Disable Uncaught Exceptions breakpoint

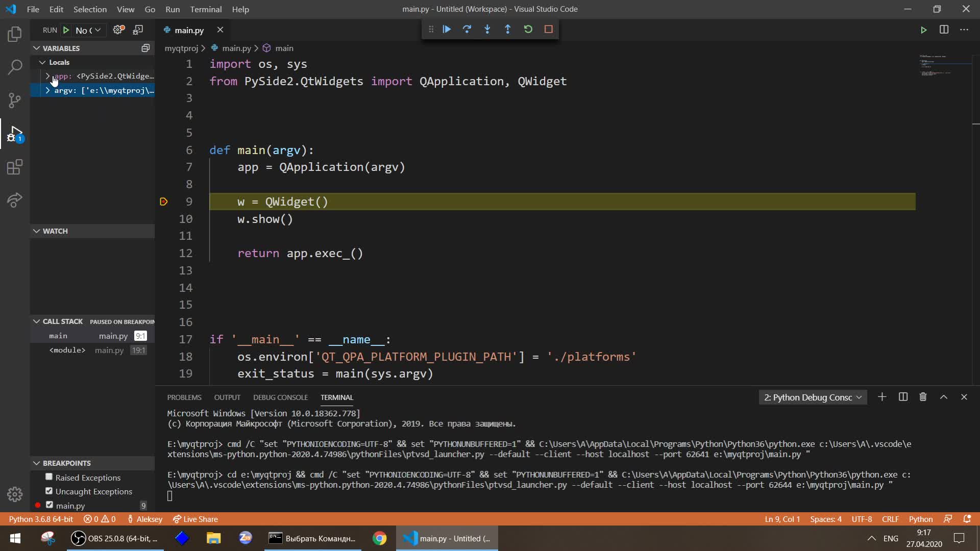pos(49,491)
